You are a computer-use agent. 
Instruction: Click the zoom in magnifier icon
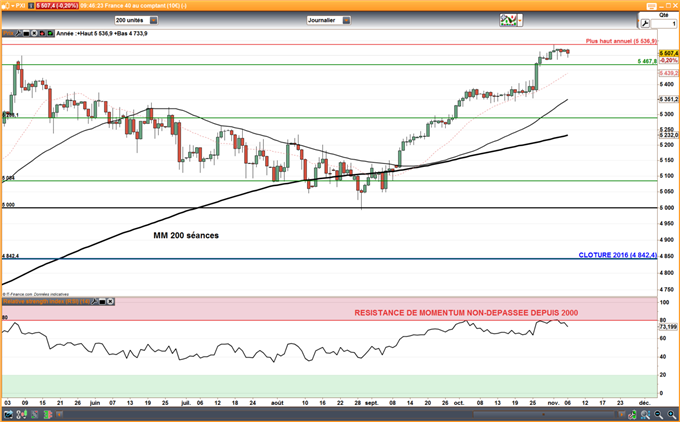pos(671,415)
